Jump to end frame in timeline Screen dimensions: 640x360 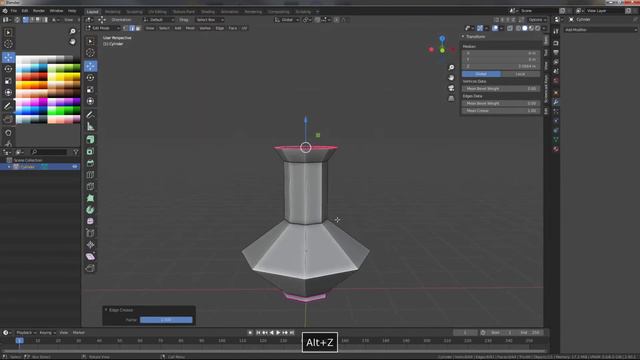pyautogui.click(x=292, y=333)
